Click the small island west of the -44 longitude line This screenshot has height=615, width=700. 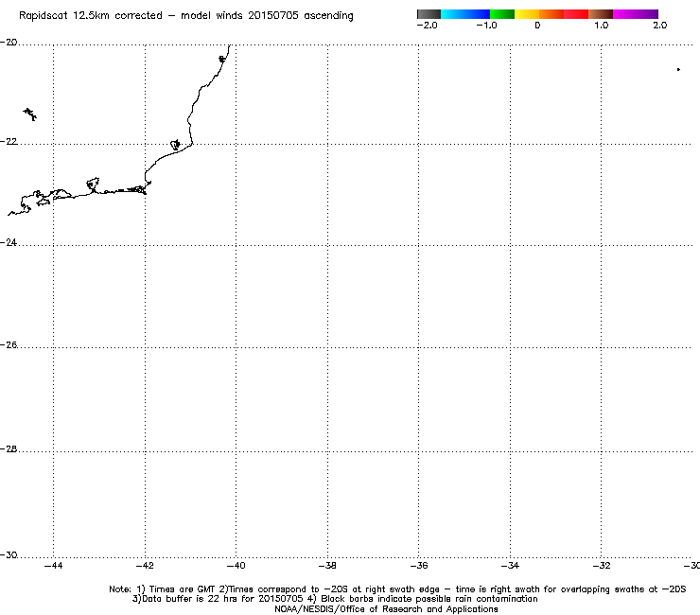point(30,114)
